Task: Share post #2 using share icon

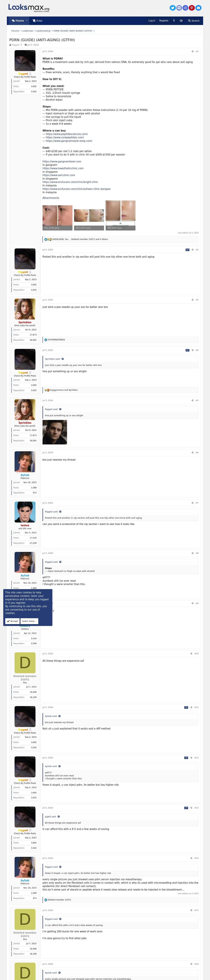Action: click(x=192, y=250)
